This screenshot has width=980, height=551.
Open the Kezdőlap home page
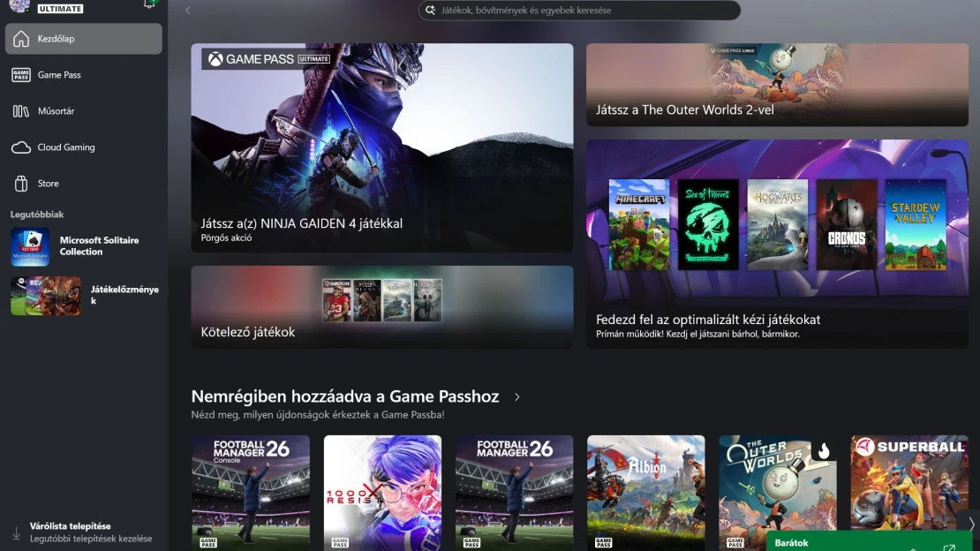coord(83,39)
